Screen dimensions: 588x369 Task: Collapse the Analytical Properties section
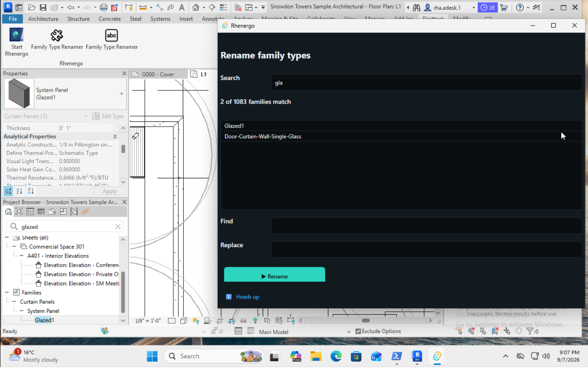click(115, 137)
